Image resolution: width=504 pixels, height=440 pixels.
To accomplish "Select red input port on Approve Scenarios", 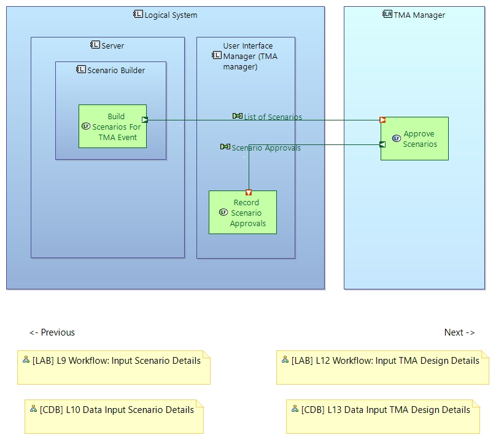I will pos(382,120).
